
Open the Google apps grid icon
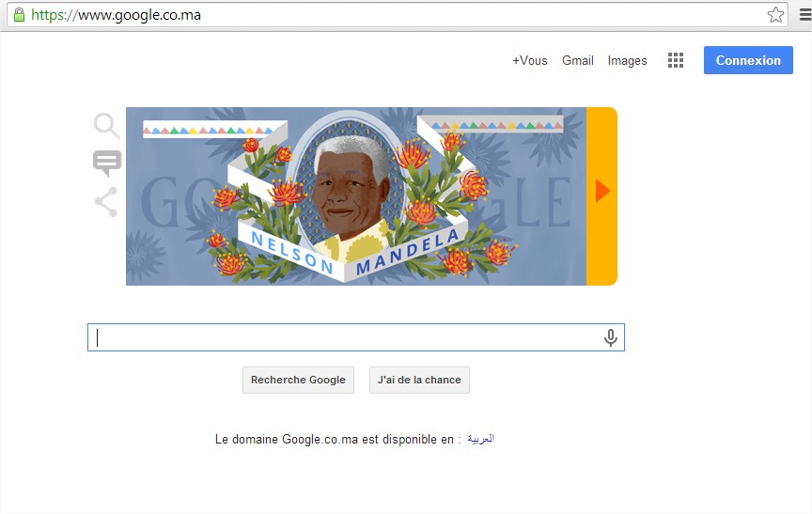pyautogui.click(x=676, y=60)
